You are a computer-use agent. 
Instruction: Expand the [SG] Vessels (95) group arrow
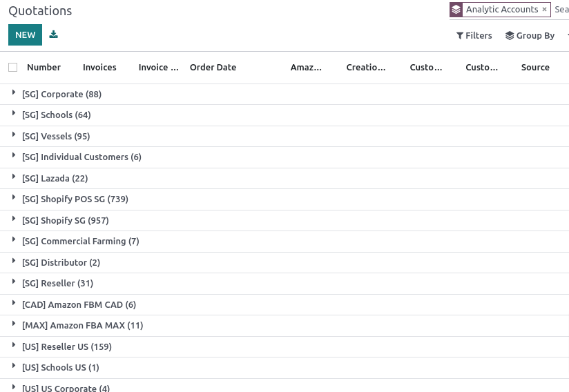(13, 134)
